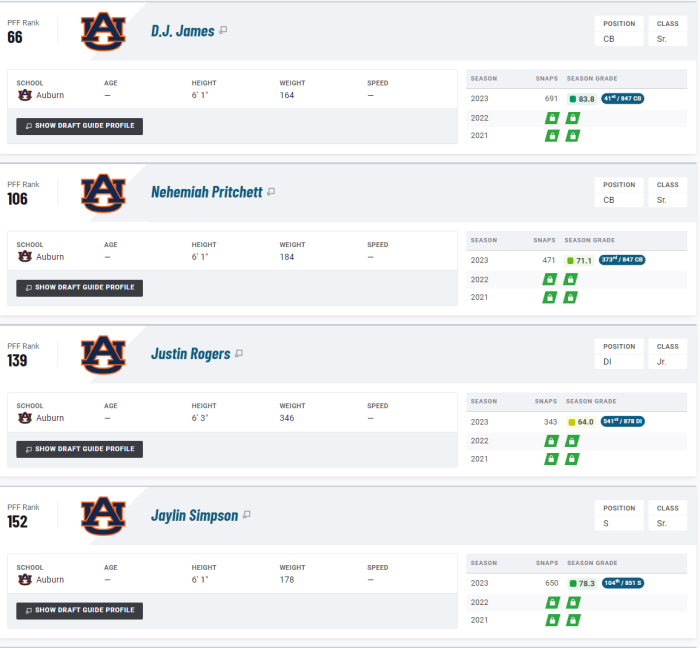Unlock Justin Rogers 2022 season grade lock
The width and height of the screenshot is (700, 648).
click(572, 441)
